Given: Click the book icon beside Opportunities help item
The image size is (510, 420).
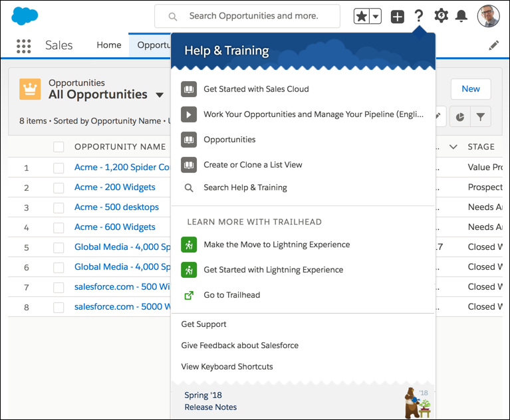Looking at the screenshot, I should tap(189, 140).
